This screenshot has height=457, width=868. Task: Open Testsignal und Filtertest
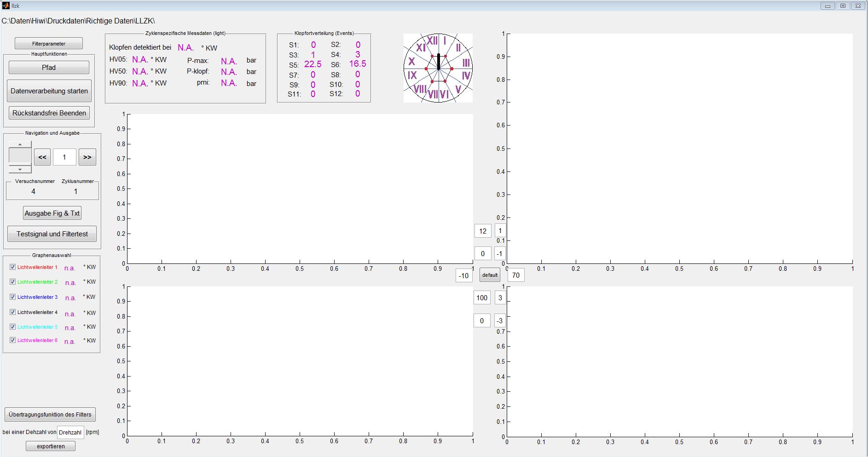(x=52, y=234)
